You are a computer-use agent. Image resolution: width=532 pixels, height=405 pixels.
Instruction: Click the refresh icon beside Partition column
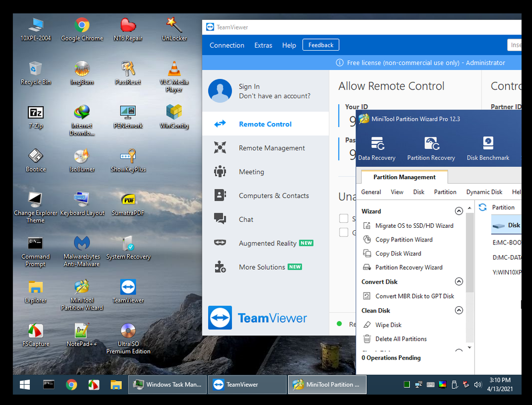(x=482, y=207)
